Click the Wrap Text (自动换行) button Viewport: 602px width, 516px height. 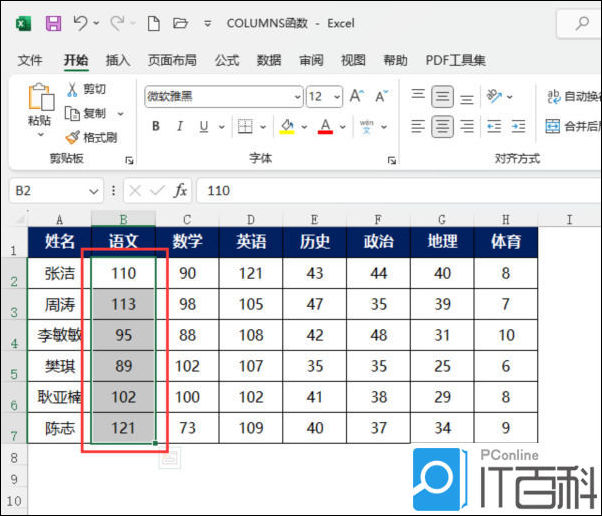tap(572, 97)
